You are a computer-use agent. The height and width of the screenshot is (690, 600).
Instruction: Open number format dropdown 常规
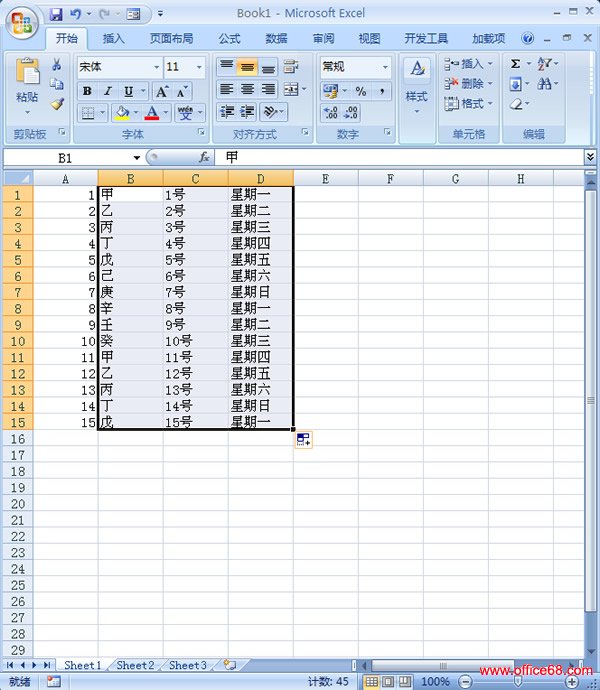385,67
